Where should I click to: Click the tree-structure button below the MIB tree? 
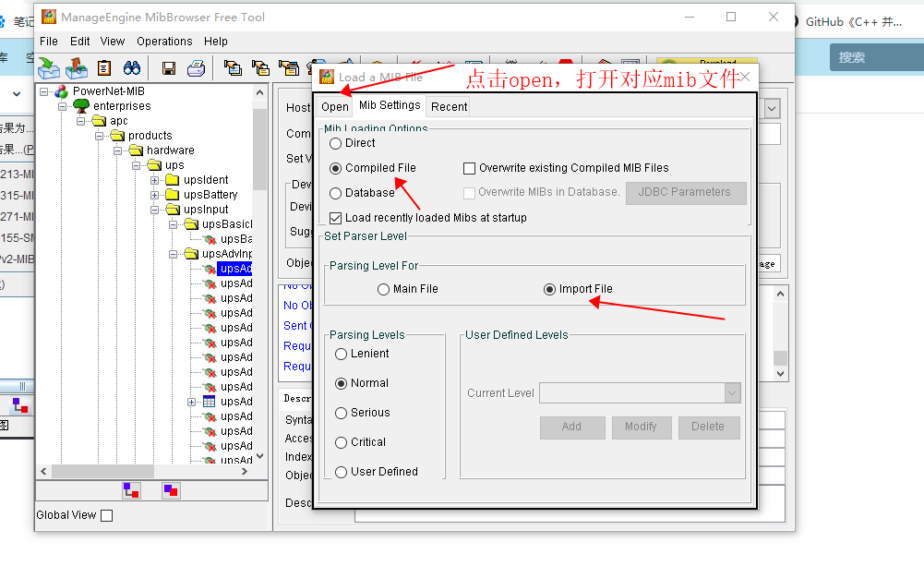[x=131, y=490]
